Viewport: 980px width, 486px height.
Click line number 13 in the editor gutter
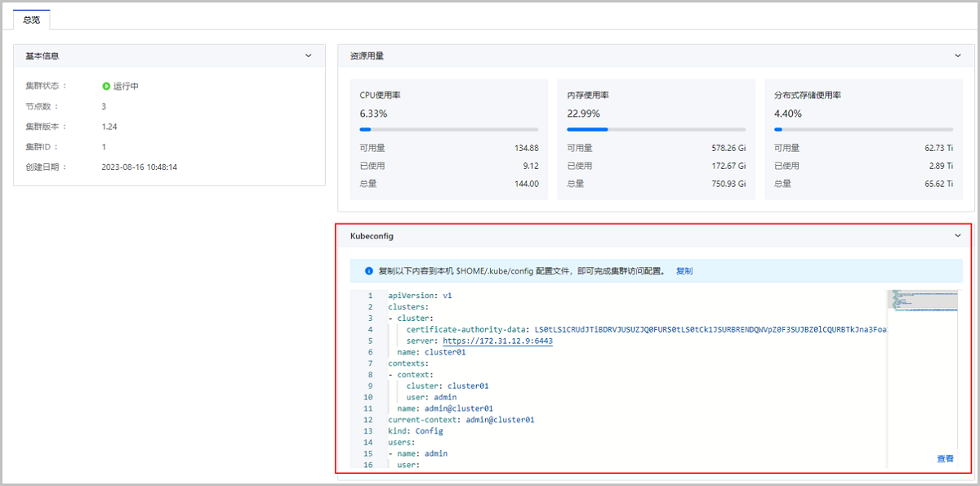click(368, 431)
